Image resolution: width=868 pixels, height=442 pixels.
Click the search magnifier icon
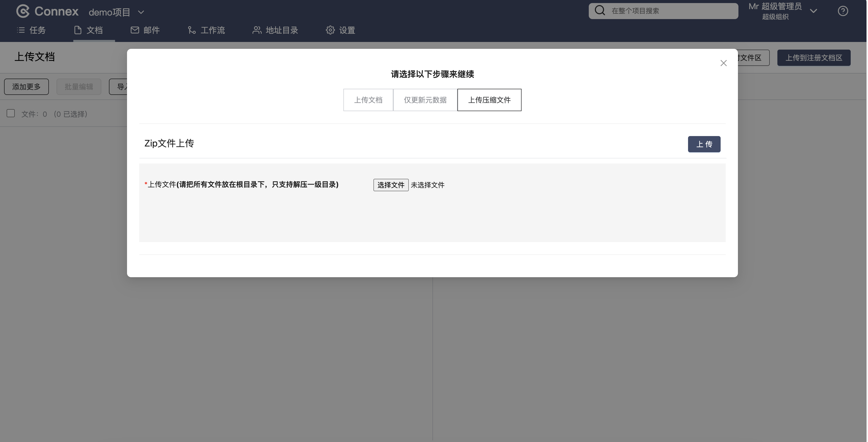tap(600, 10)
